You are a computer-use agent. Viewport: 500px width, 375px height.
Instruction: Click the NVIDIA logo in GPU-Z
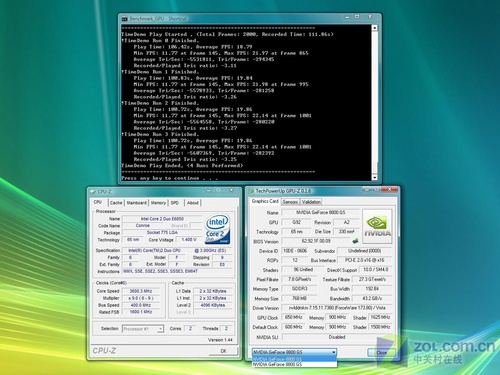click(377, 226)
